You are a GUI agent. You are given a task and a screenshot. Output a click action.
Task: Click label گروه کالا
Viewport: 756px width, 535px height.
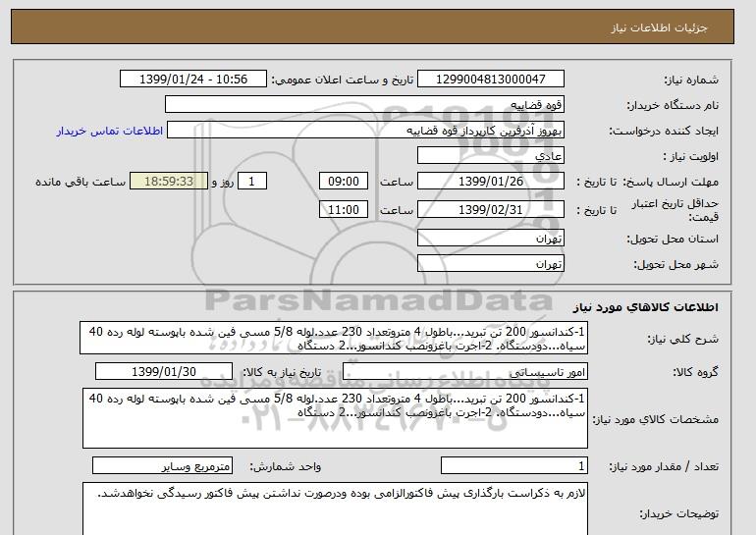696,372
